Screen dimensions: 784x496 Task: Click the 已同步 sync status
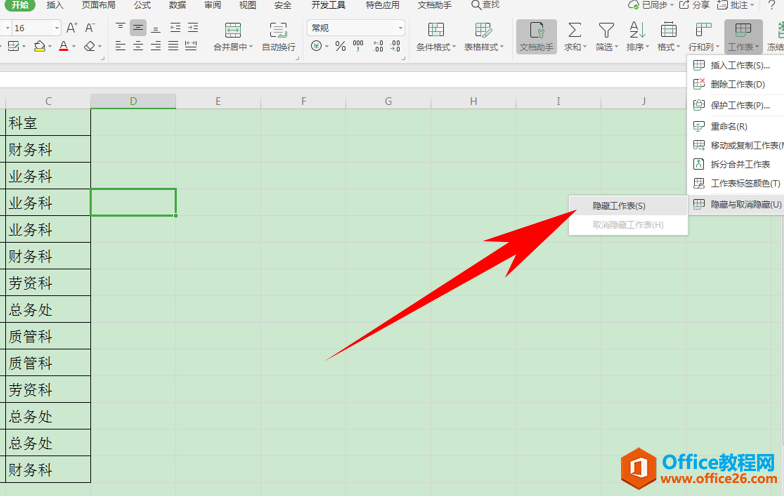click(x=651, y=5)
